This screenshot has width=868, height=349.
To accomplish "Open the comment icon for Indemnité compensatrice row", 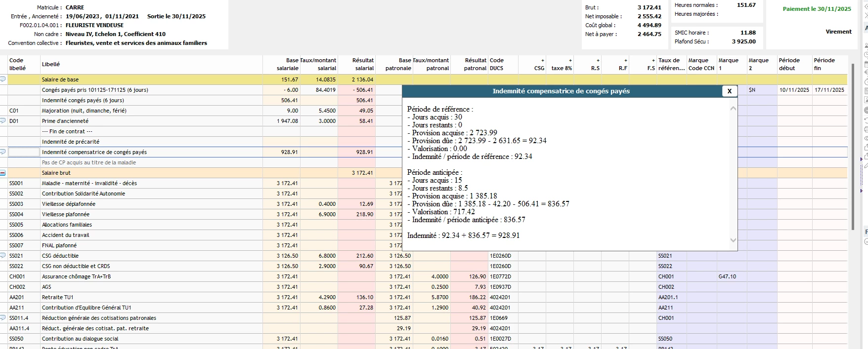I will [3, 152].
